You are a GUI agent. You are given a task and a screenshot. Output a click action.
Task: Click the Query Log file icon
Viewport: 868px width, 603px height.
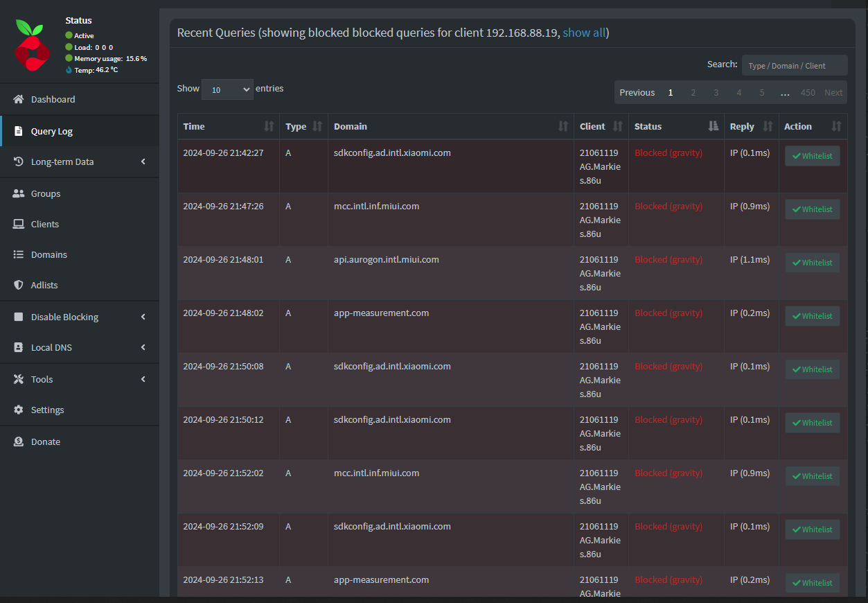coord(19,131)
